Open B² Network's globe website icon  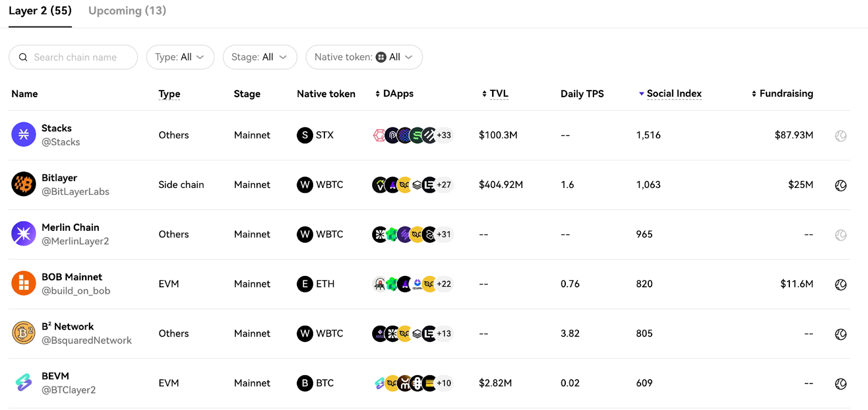840,334
